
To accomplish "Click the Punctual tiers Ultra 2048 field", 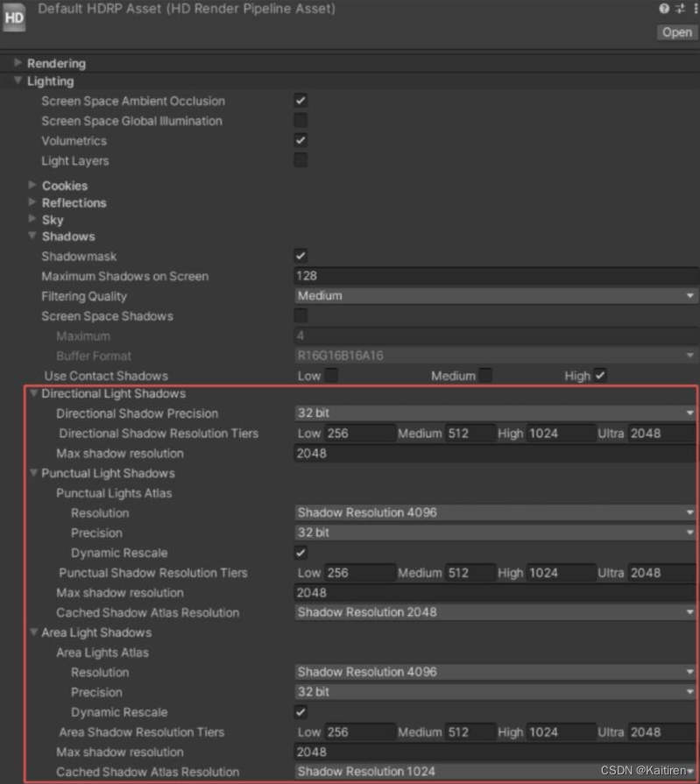I will 662,573.
